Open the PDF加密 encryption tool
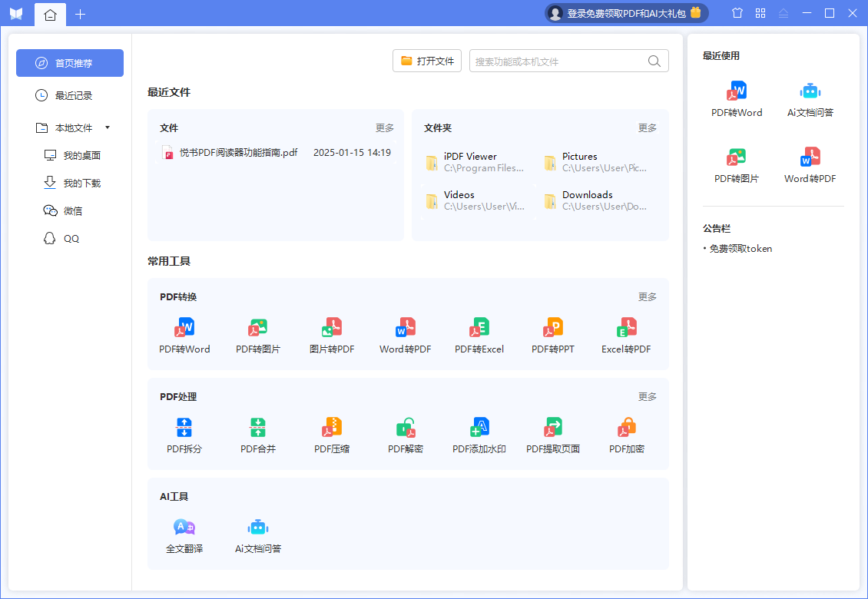Image resolution: width=868 pixels, height=599 pixels. click(627, 435)
